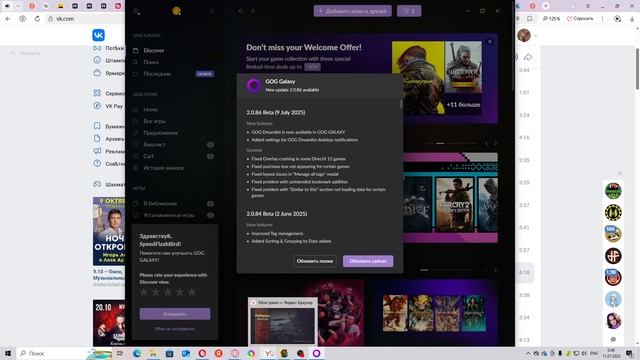
Task: Open Microsoft Edge from the taskbar
Action: point(137,353)
